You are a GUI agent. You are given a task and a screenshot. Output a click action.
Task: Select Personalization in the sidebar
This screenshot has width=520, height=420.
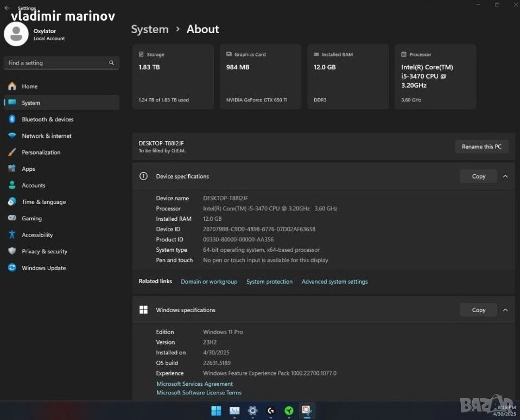click(x=41, y=152)
